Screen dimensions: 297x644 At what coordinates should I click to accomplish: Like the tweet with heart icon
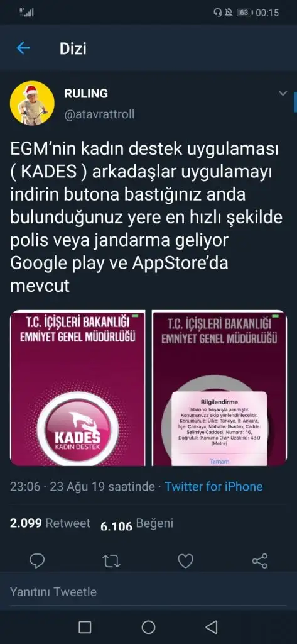pos(185,560)
